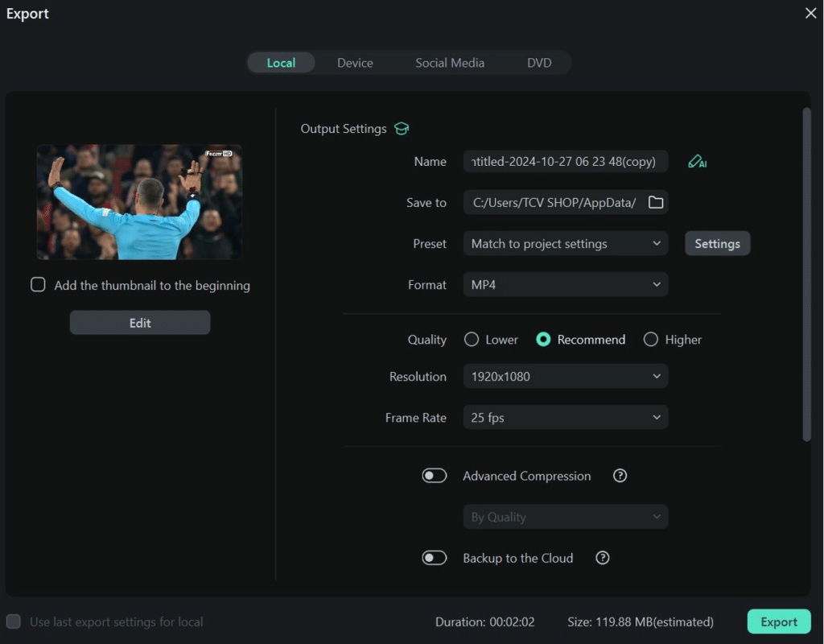Click the Name input field
The width and height of the screenshot is (824, 644).
tap(565, 162)
